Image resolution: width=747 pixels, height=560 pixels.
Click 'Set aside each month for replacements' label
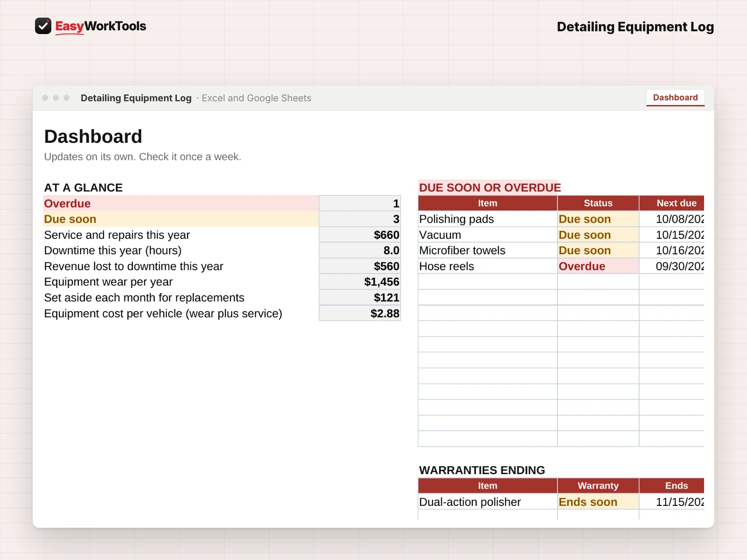[144, 298]
